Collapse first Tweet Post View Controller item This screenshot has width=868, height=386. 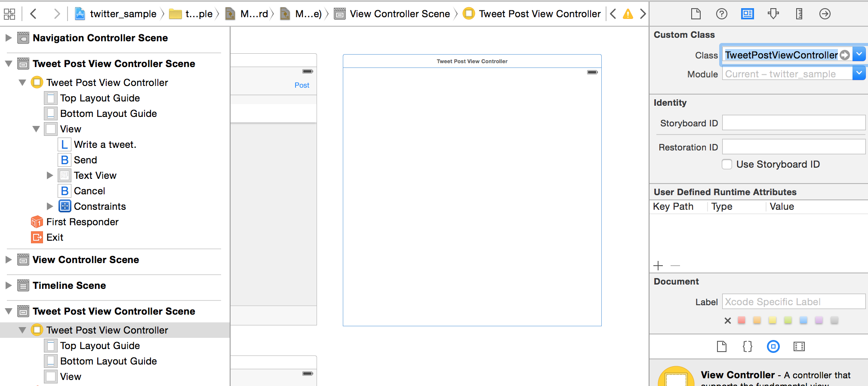coord(22,83)
